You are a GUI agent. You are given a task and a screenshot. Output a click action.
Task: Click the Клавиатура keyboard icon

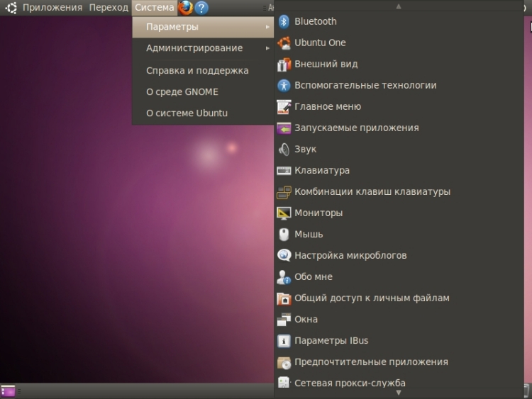(284, 171)
